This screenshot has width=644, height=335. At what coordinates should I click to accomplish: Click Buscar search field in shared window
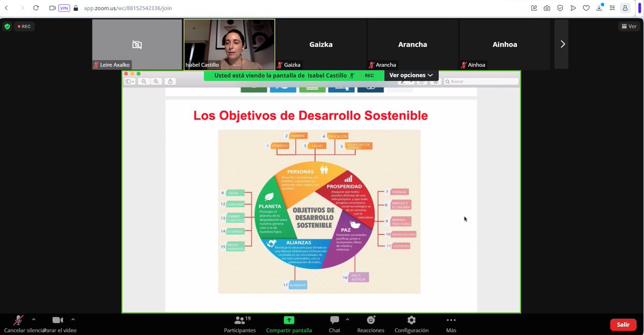point(481,81)
